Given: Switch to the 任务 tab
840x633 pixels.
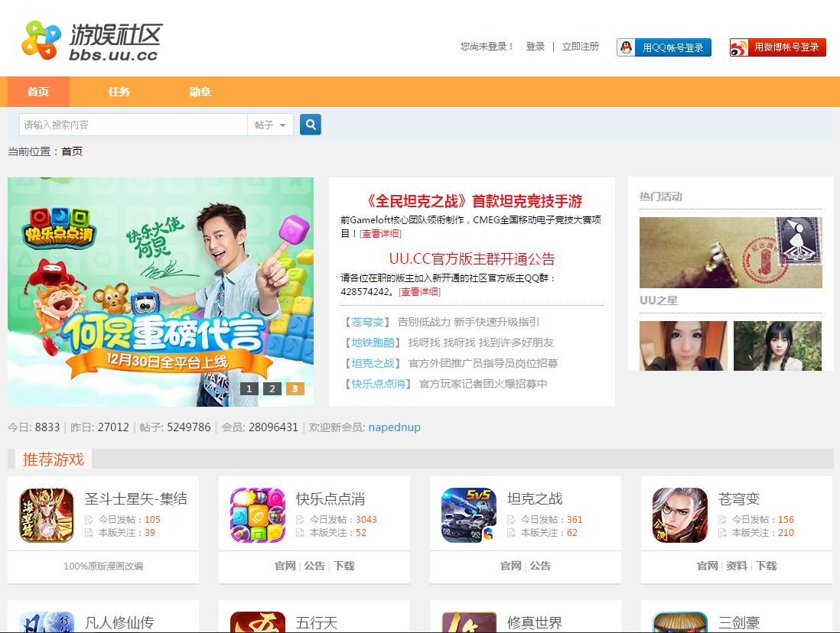Looking at the screenshot, I should 119,92.
